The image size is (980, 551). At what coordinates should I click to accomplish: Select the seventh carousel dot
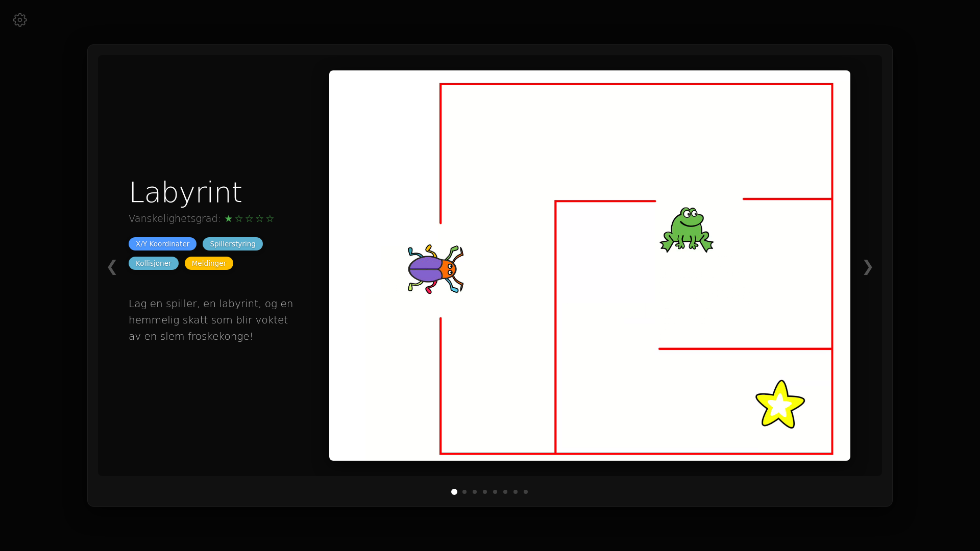tap(516, 492)
